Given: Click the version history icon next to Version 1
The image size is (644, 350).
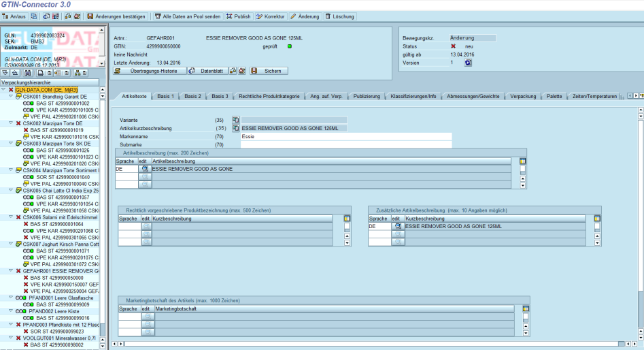Looking at the screenshot, I should [468, 63].
